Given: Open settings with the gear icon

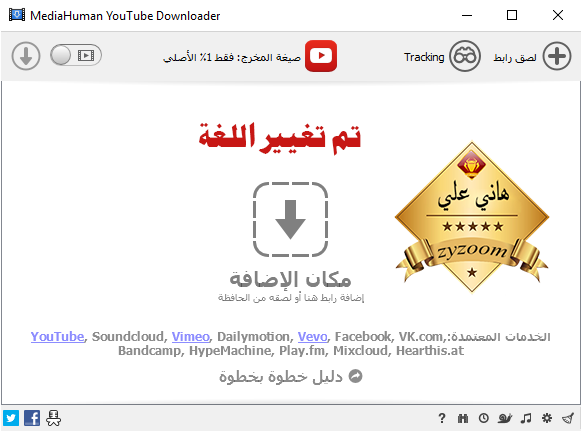Looking at the screenshot, I should tap(546, 418).
